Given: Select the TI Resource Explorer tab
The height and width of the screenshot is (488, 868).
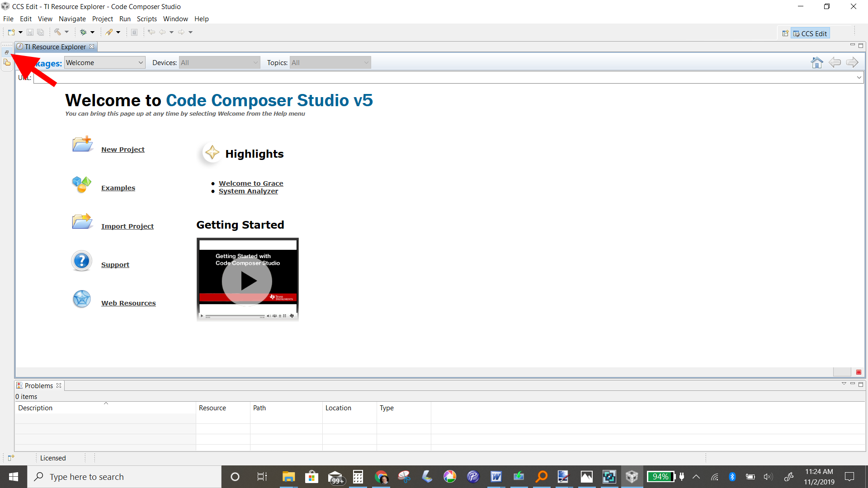Looking at the screenshot, I should [x=55, y=47].
